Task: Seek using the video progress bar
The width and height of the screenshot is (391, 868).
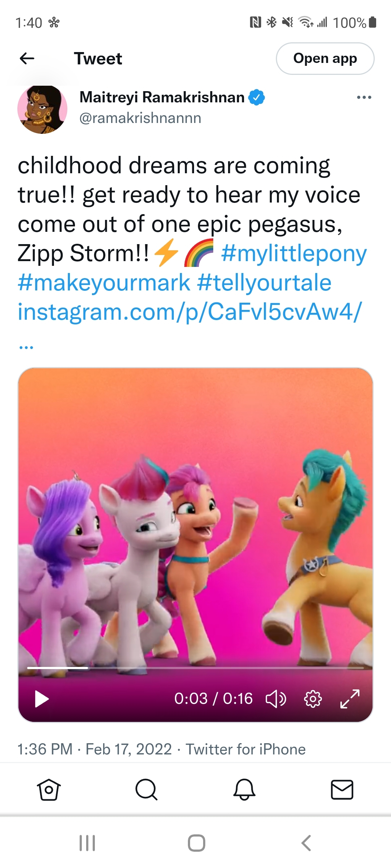Action: pyautogui.click(x=195, y=668)
